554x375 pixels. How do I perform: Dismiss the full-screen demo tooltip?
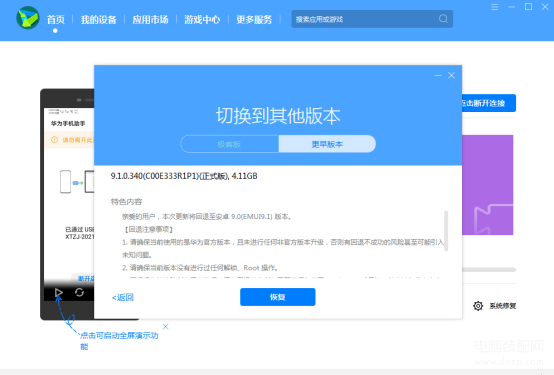tap(165, 326)
